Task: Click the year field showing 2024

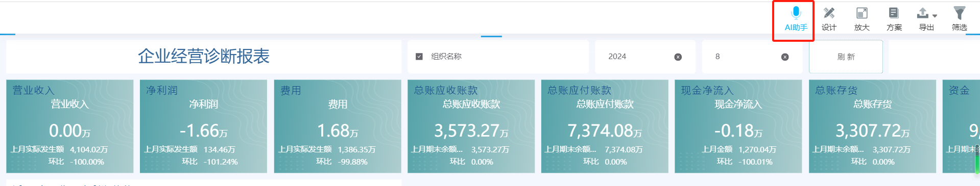Action: click(645, 57)
